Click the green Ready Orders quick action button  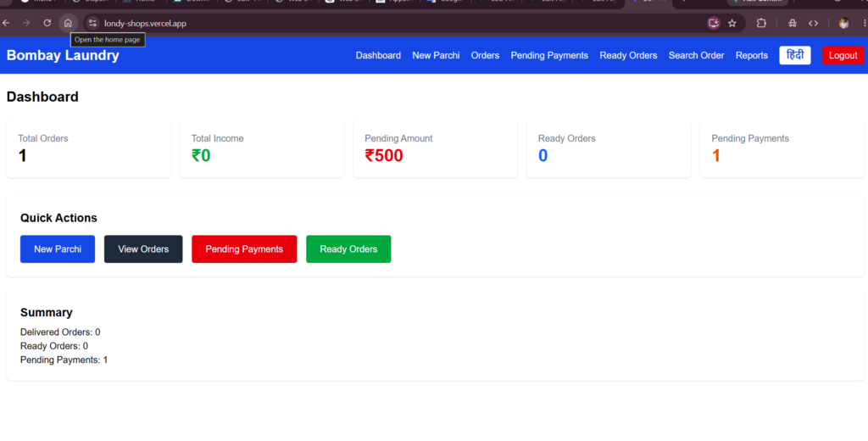point(348,249)
